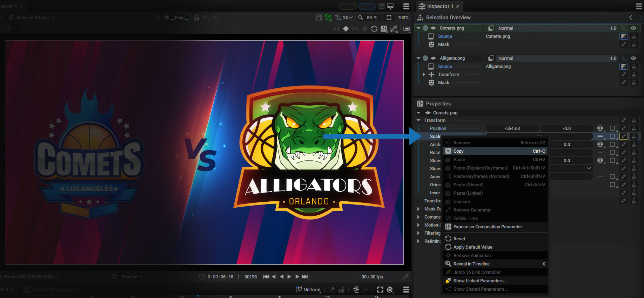644x298 pixels.
Task: Open the Uniform keyframe distribution option
Action: coord(308,290)
